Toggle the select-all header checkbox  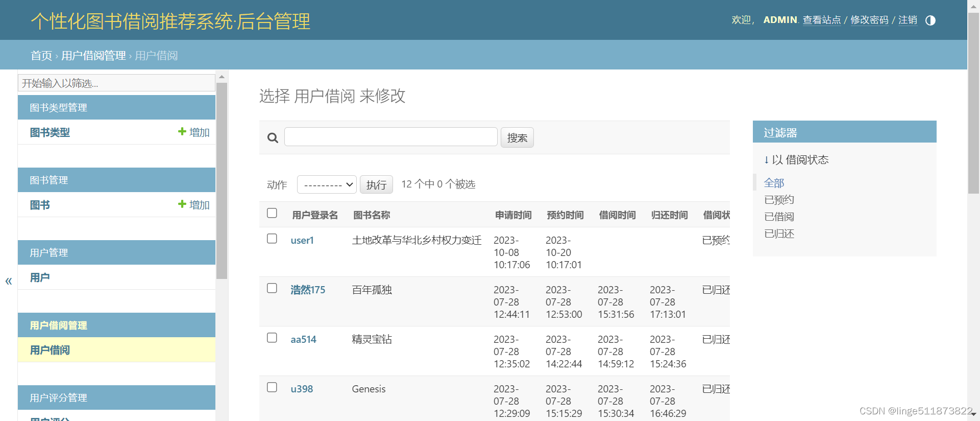(272, 213)
